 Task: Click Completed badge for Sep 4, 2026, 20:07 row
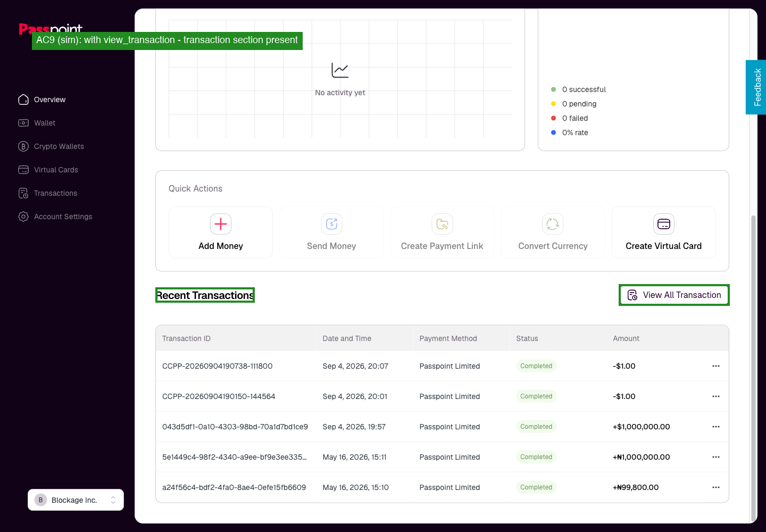tap(536, 366)
